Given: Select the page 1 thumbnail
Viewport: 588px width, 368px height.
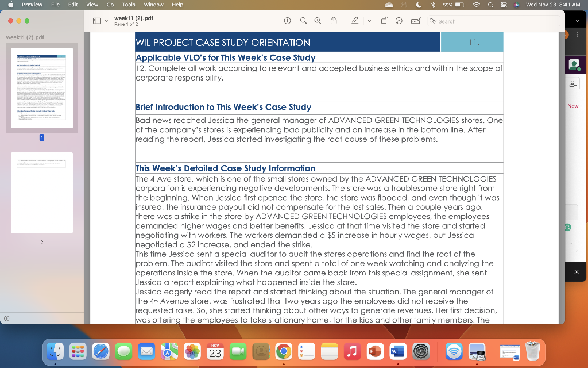Looking at the screenshot, I should tap(41, 88).
